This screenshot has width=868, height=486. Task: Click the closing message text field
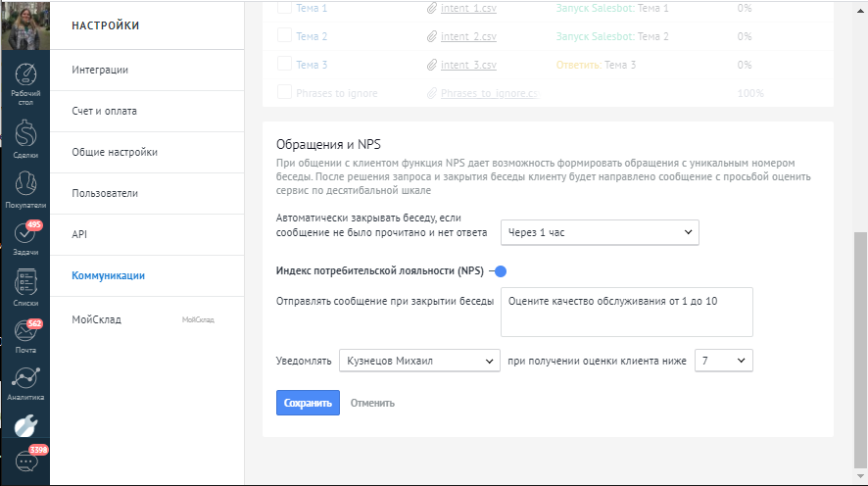click(x=626, y=312)
